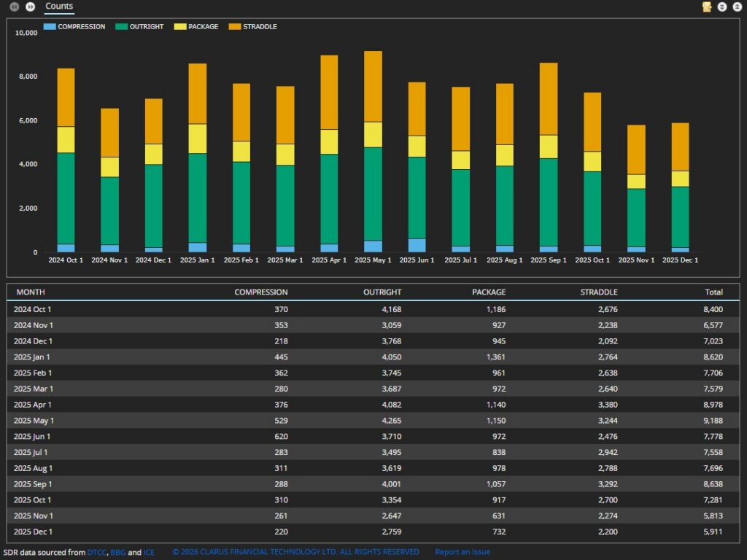Click the double chevron up icon
Image resolution: width=747 pixels, height=560 pixels.
pos(736,7)
